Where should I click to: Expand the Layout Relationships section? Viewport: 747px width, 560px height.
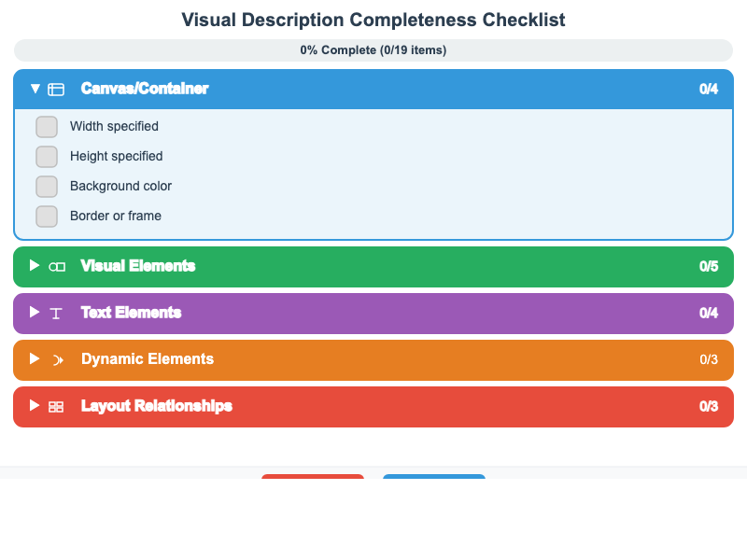35,406
